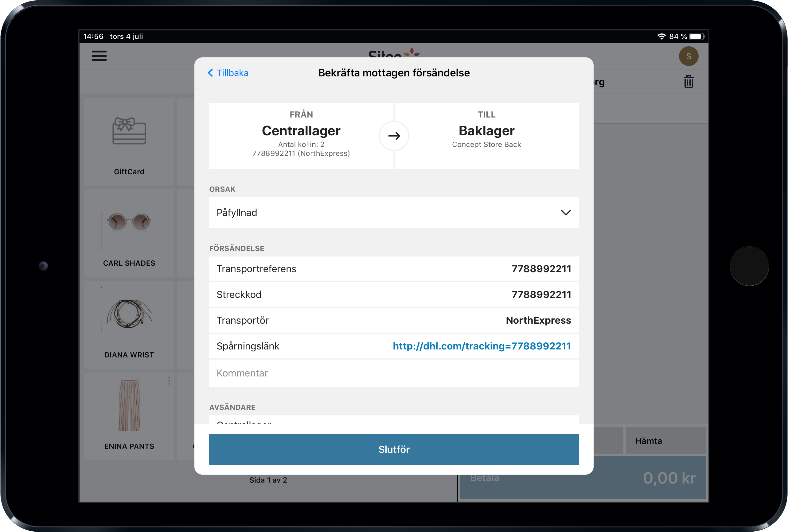Click the Tillbaka back chevron
The width and height of the screenshot is (788, 532).
(210, 73)
